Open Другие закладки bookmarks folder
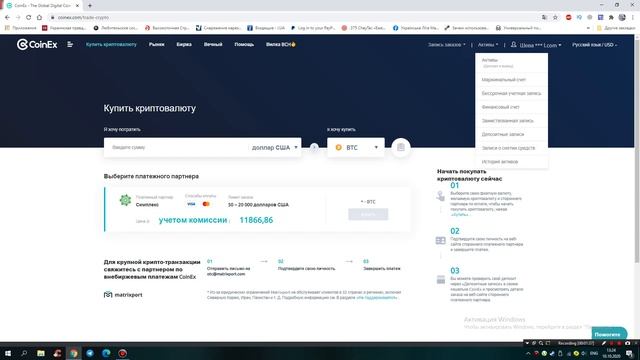The width and height of the screenshot is (640, 360). (x=616, y=28)
